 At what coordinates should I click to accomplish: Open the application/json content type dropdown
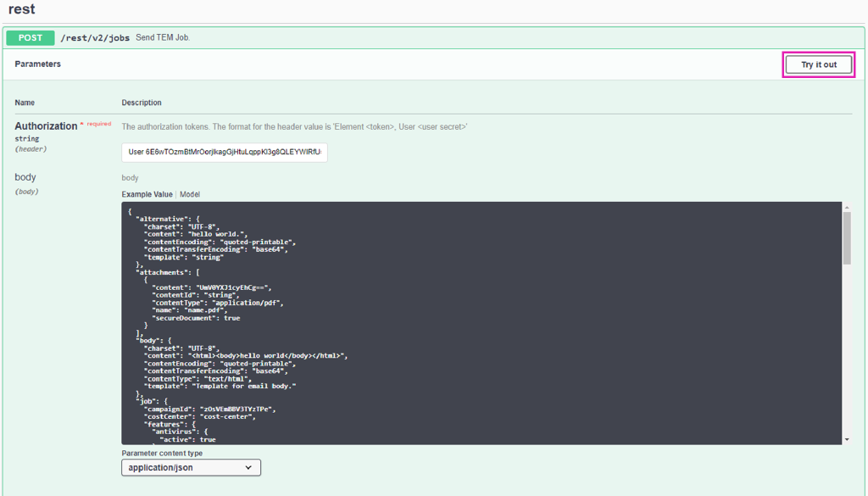[x=191, y=467]
